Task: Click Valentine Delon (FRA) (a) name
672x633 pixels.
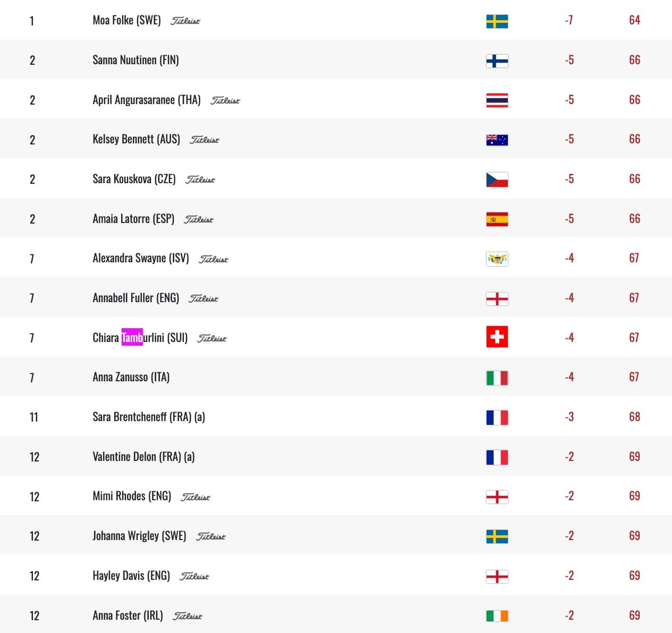Action: click(143, 457)
